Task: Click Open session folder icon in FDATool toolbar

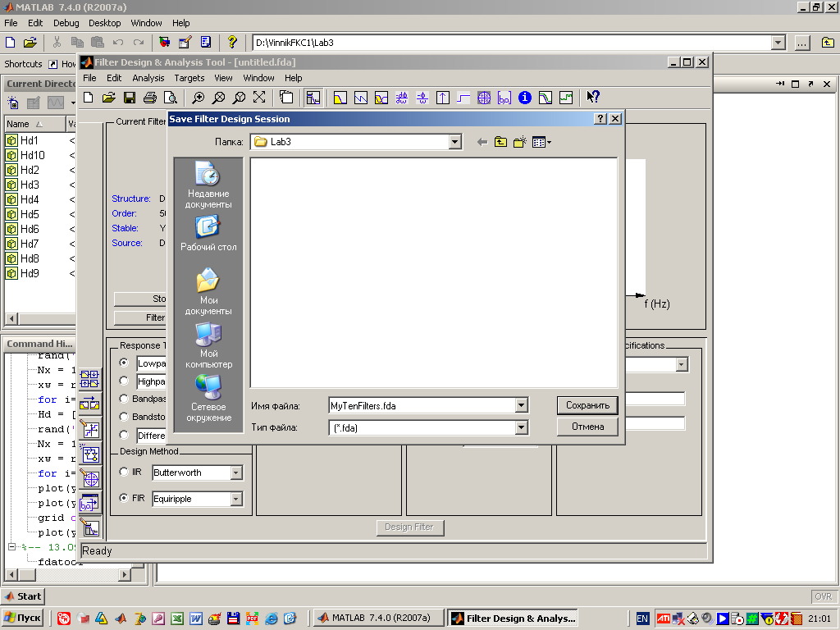Action: (x=109, y=98)
